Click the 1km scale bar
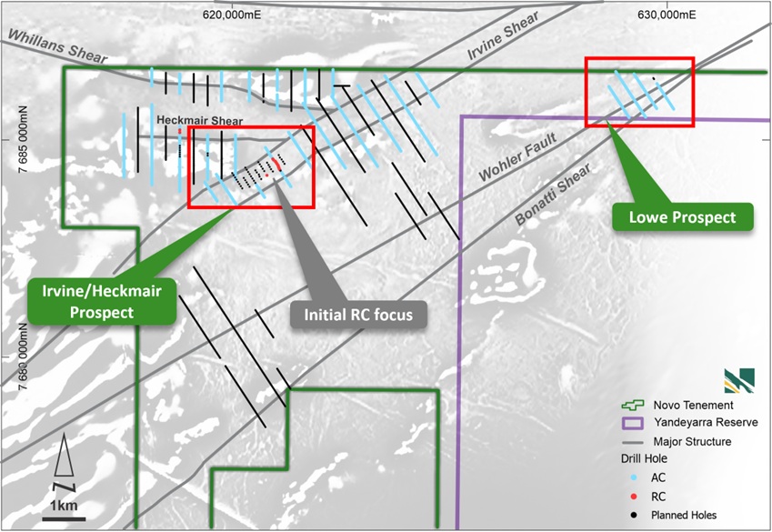772x532 pixels. (x=62, y=517)
